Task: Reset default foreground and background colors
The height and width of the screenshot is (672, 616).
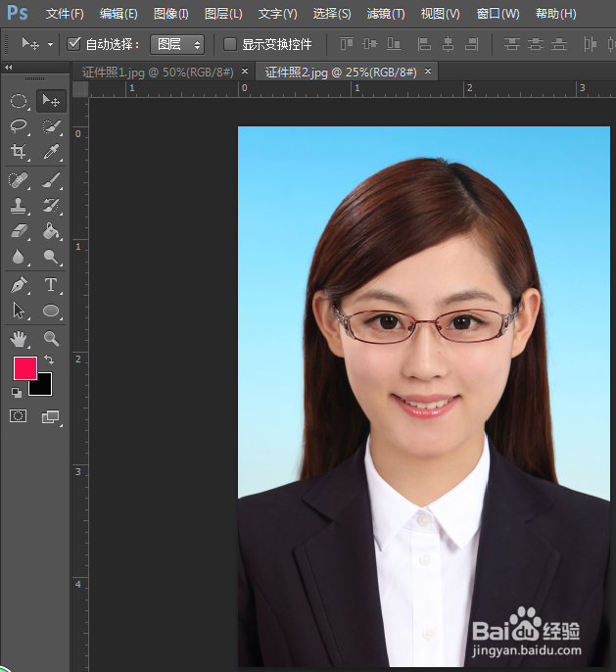Action: (17, 393)
